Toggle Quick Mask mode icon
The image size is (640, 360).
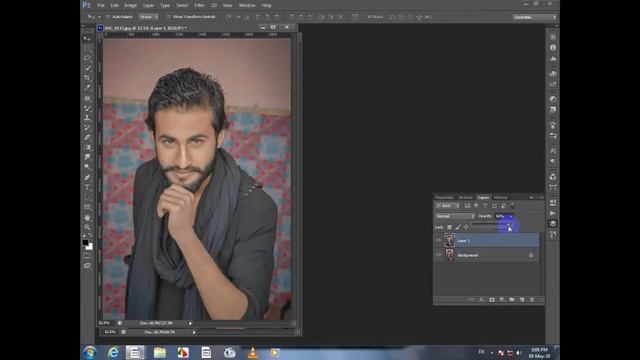tap(87, 256)
